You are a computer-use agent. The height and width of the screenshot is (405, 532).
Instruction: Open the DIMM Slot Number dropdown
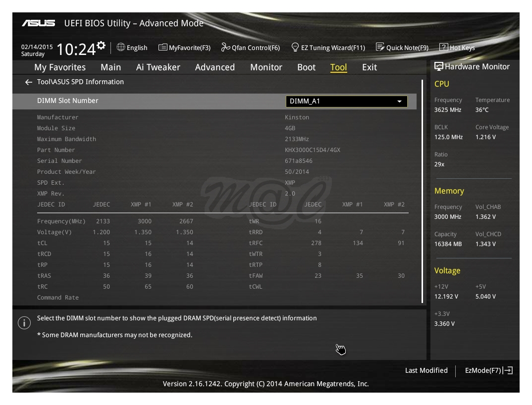[x=346, y=101]
